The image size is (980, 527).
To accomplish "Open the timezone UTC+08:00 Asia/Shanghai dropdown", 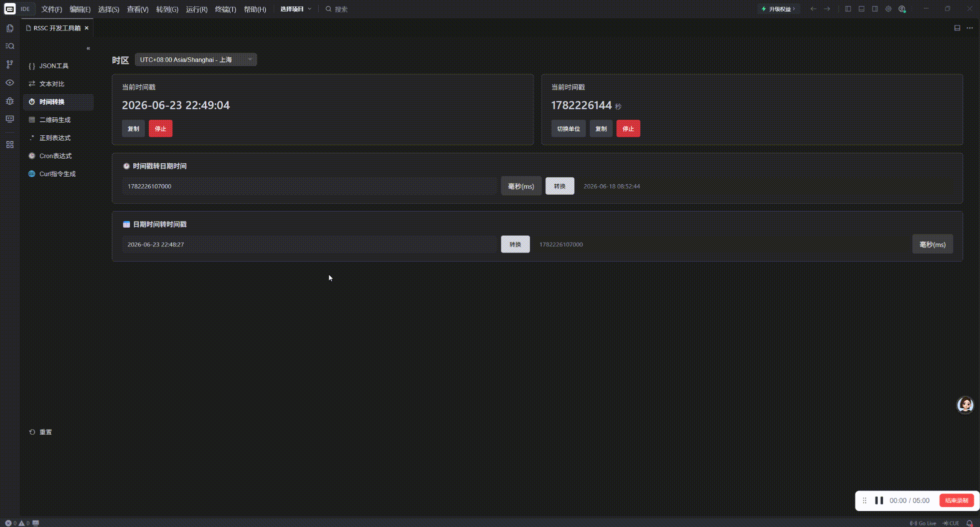I will tap(196, 60).
